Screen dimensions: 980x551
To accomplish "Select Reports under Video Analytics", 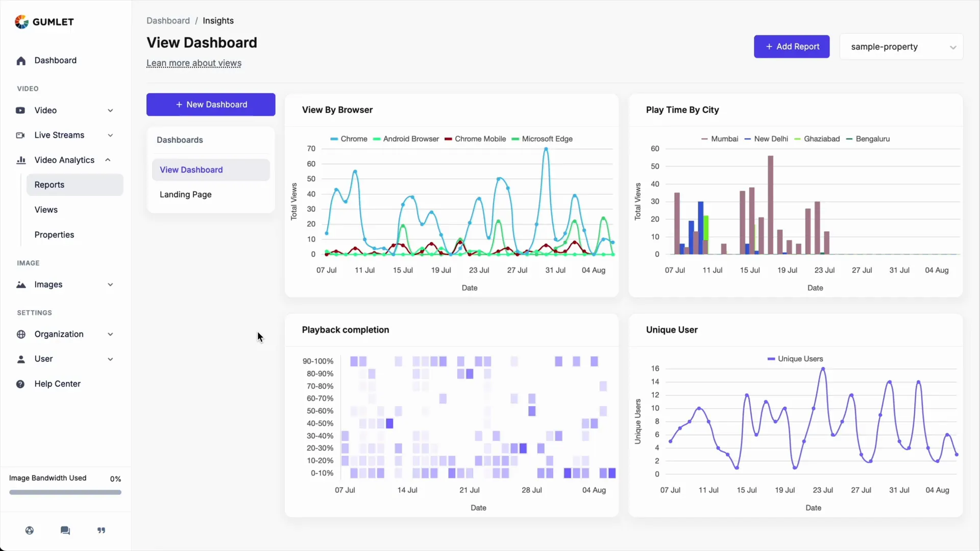I will (x=49, y=184).
